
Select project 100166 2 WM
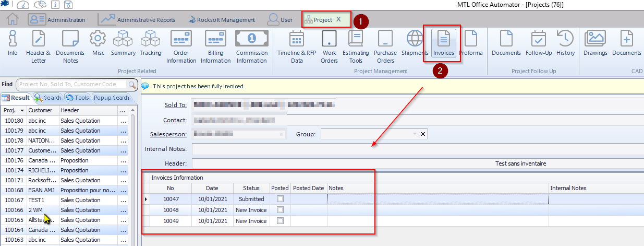coord(65,210)
